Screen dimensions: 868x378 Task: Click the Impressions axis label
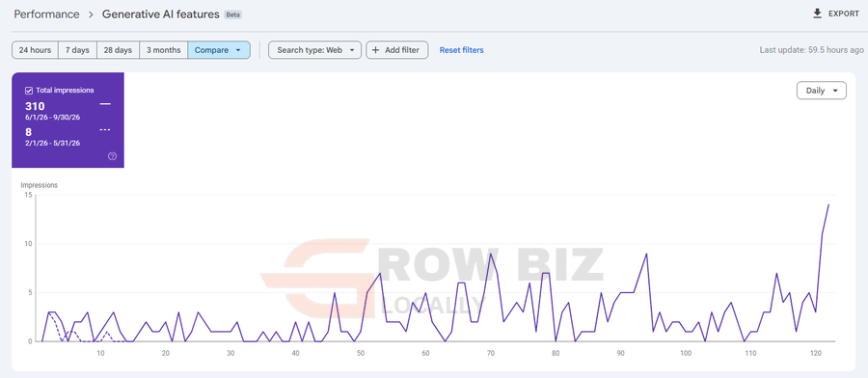(40, 185)
